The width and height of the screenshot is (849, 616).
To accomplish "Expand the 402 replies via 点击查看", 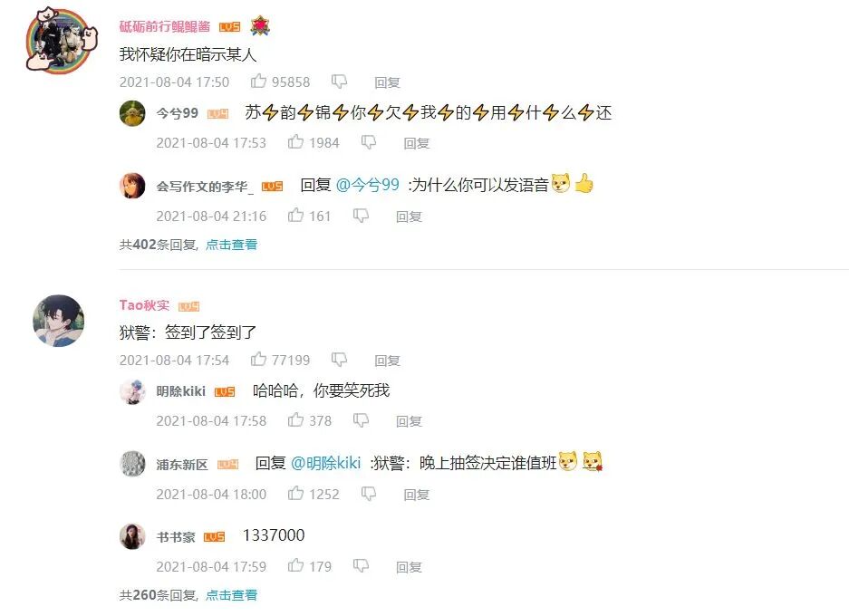I will point(231,245).
